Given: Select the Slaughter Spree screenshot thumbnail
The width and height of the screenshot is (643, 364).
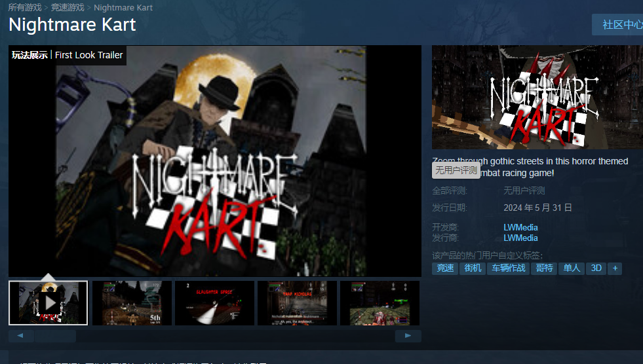Looking at the screenshot, I should (214, 303).
